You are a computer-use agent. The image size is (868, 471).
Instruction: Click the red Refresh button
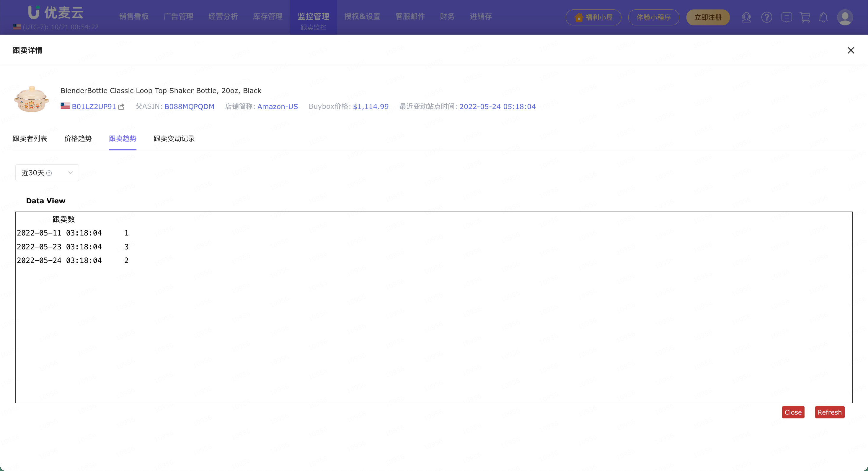829,412
